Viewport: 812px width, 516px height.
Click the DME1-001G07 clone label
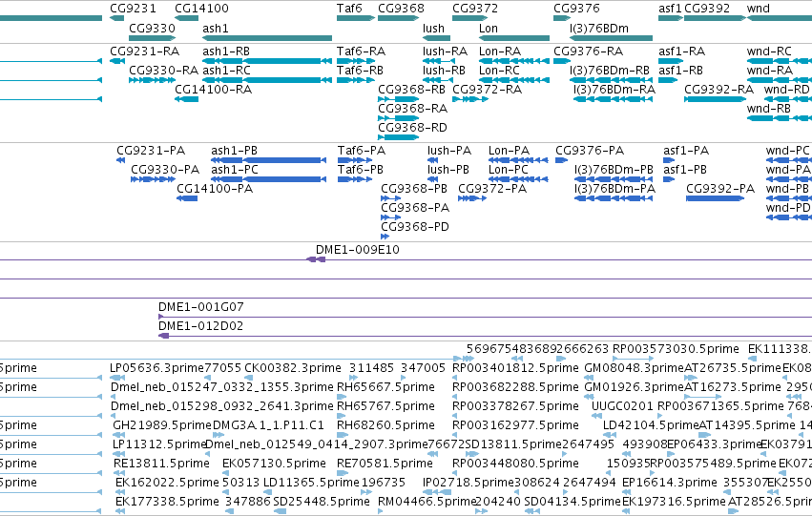coord(201,307)
